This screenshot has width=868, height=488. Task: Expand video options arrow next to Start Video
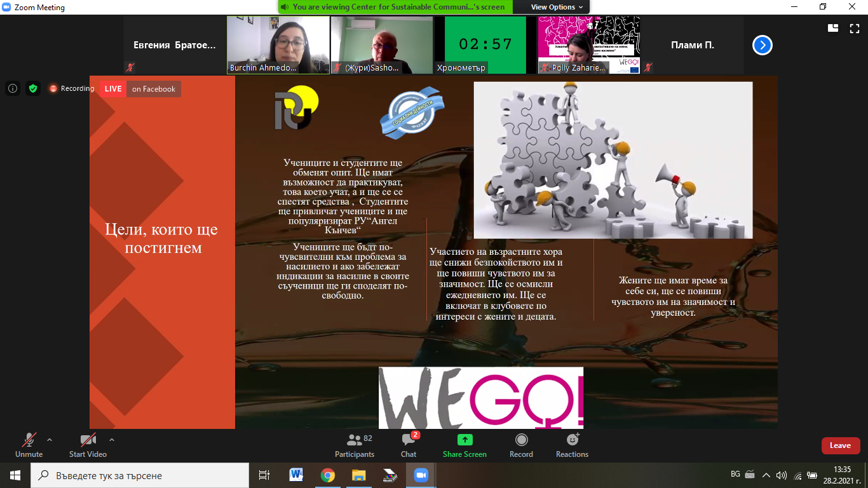click(112, 440)
